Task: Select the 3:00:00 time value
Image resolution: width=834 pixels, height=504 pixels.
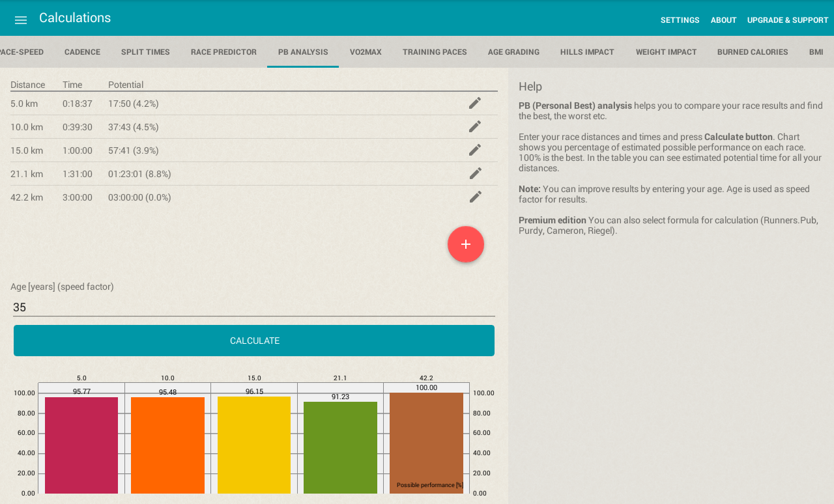Action: [78, 197]
